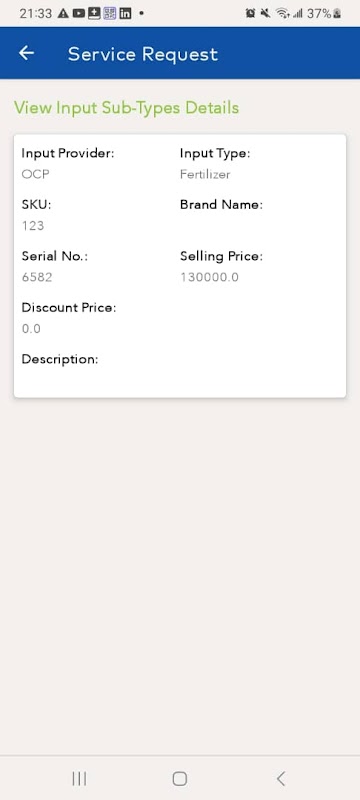Tap the QR code notification icon
Screen dimensions: 360x800
click(x=110, y=14)
